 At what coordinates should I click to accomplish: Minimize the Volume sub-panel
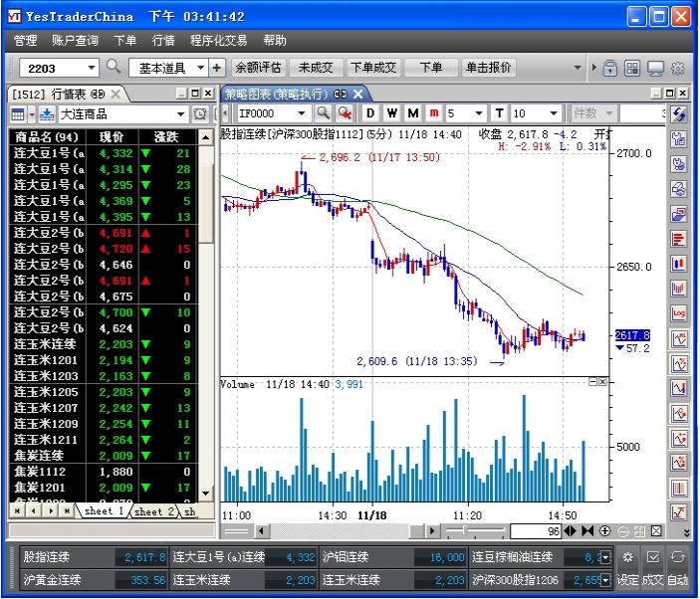pos(593,382)
